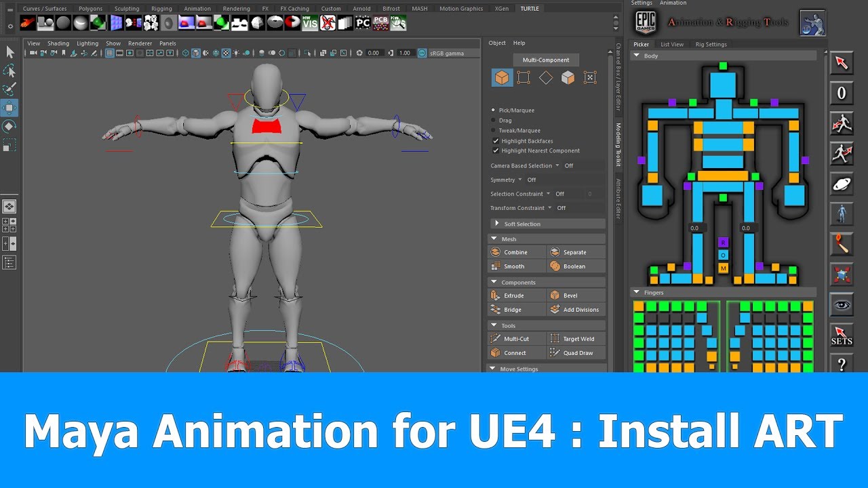Click the Extrude tool in Components
Image resolution: width=868 pixels, height=488 pixels.
[516, 296]
